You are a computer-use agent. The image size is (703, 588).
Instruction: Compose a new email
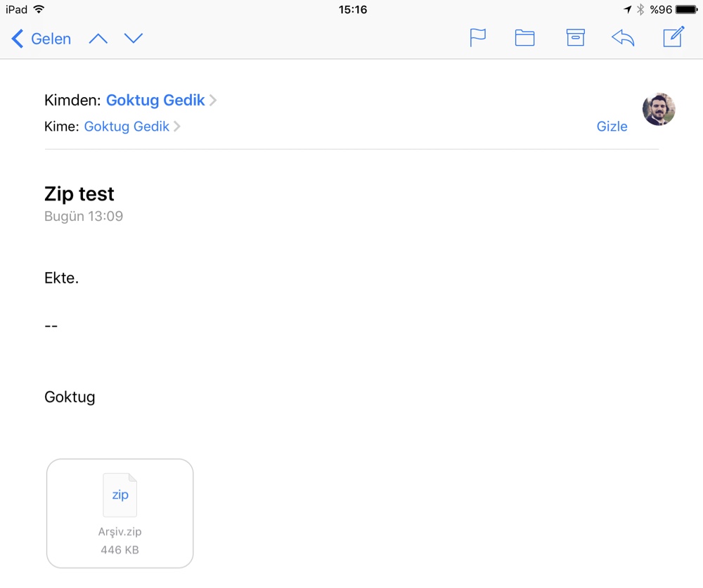[x=673, y=37]
